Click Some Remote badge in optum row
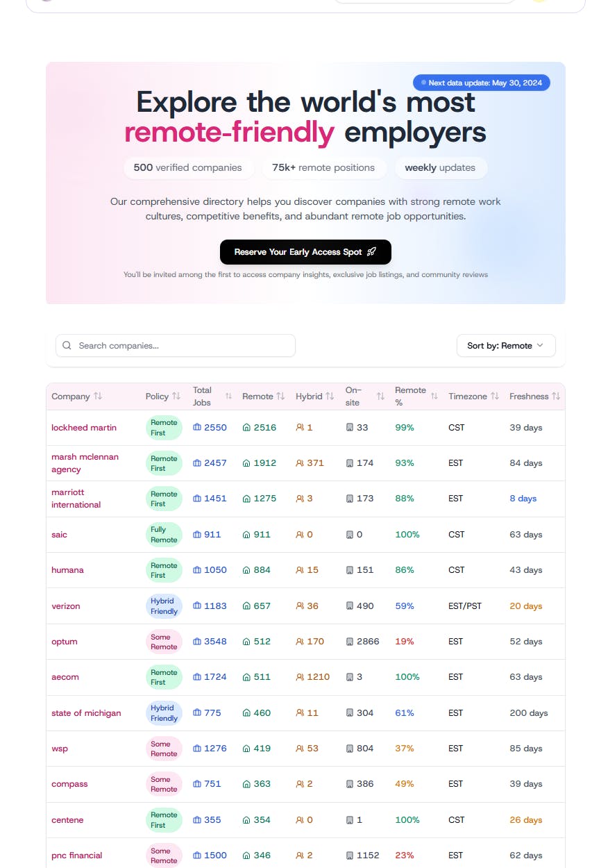Image resolution: width=592 pixels, height=868 pixels. (x=164, y=642)
